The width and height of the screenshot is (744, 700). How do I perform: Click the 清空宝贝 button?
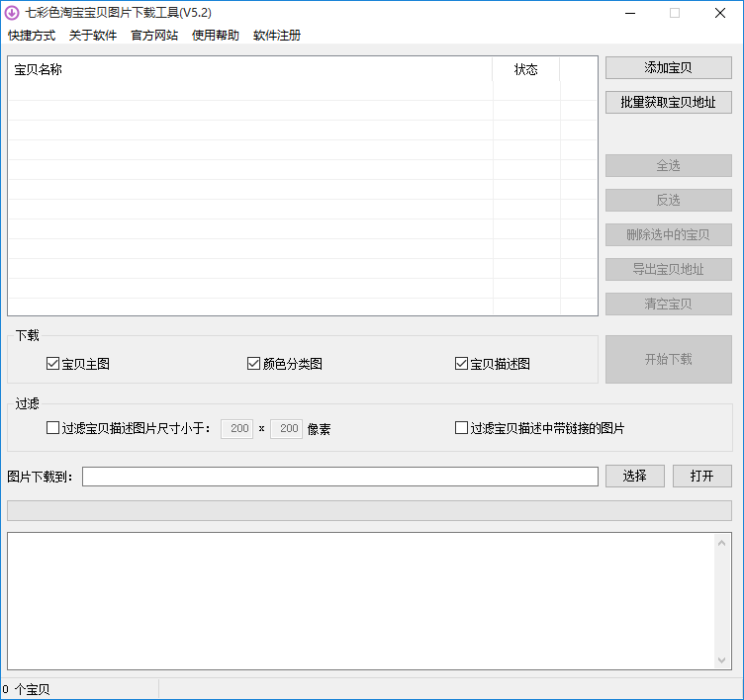pyautogui.click(x=668, y=304)
